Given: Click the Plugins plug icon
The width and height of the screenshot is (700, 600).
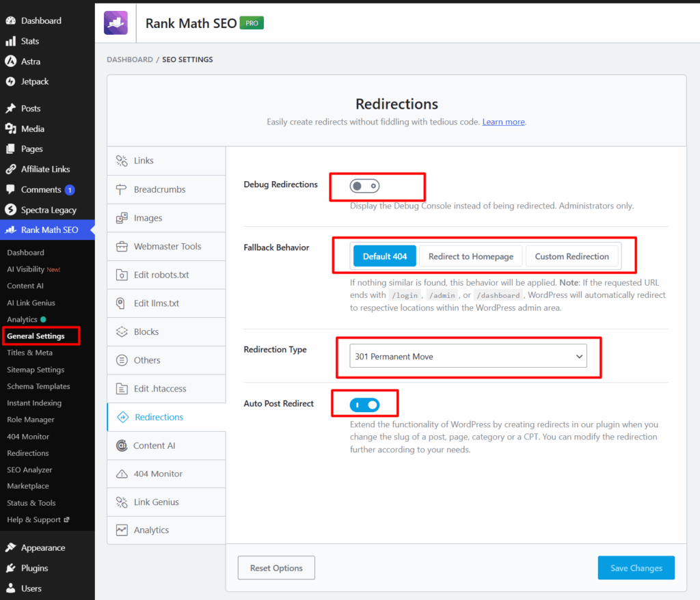Looking at the screenshot, I should coord(11,568).
